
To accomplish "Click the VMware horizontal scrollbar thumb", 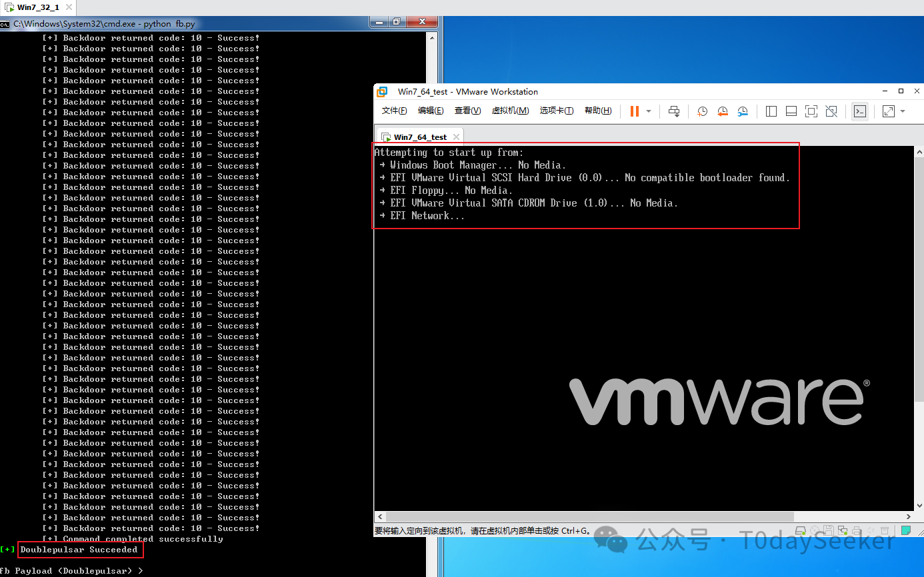I will pyautogui.click(x=589, y=517).
